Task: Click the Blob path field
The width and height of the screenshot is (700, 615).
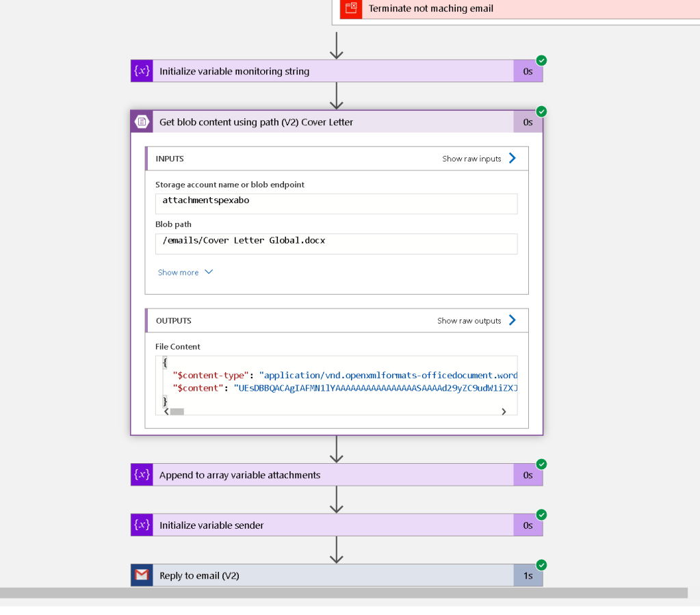Action: pos(336,244)
